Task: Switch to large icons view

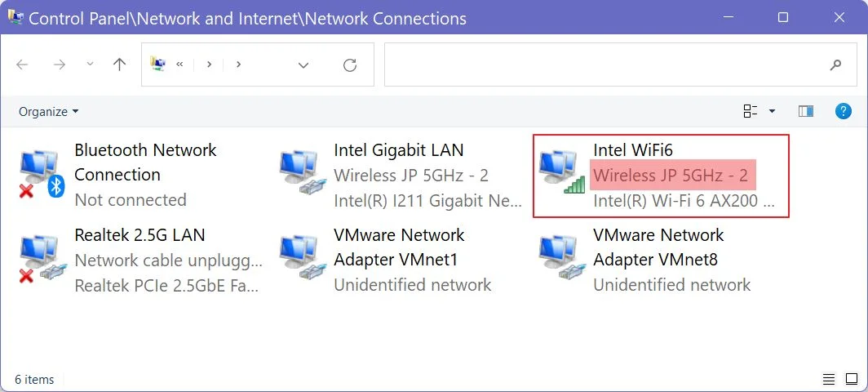Action: pyautogui.click(x=852, y=379)
